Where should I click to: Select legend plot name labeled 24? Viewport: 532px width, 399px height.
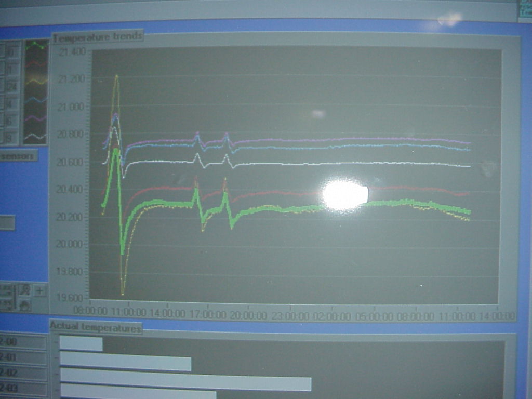pos(12,87)
